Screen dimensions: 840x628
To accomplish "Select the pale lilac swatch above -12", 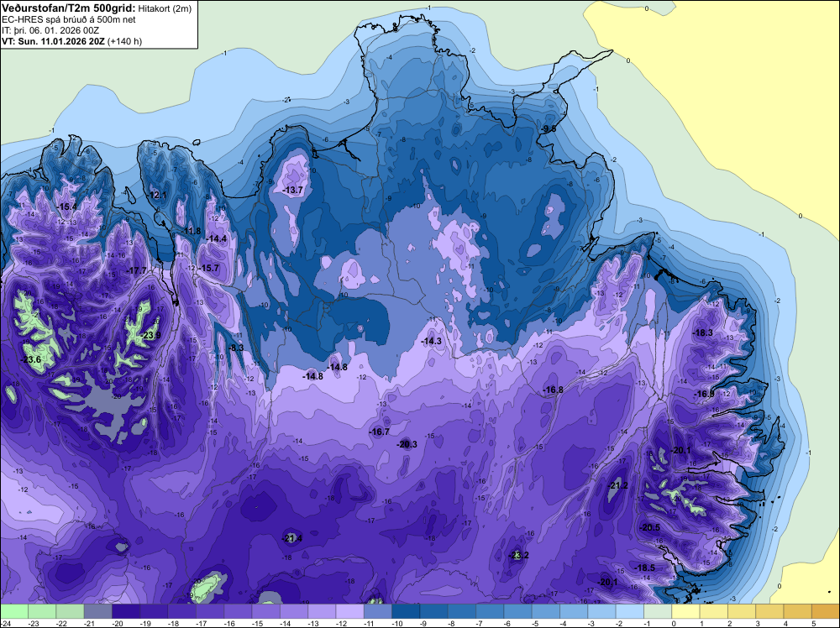I will coord(349,611).
